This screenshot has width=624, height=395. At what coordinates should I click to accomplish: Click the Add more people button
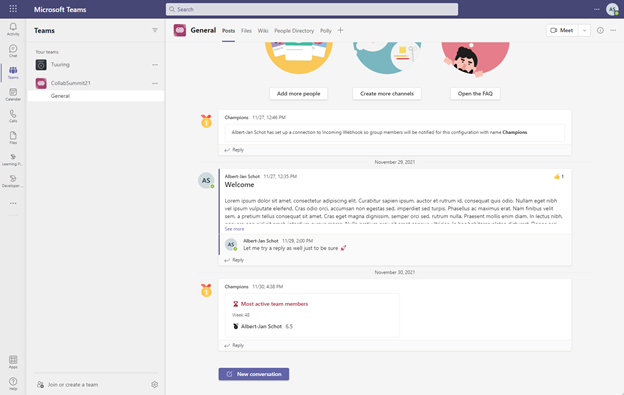(298, 93)
